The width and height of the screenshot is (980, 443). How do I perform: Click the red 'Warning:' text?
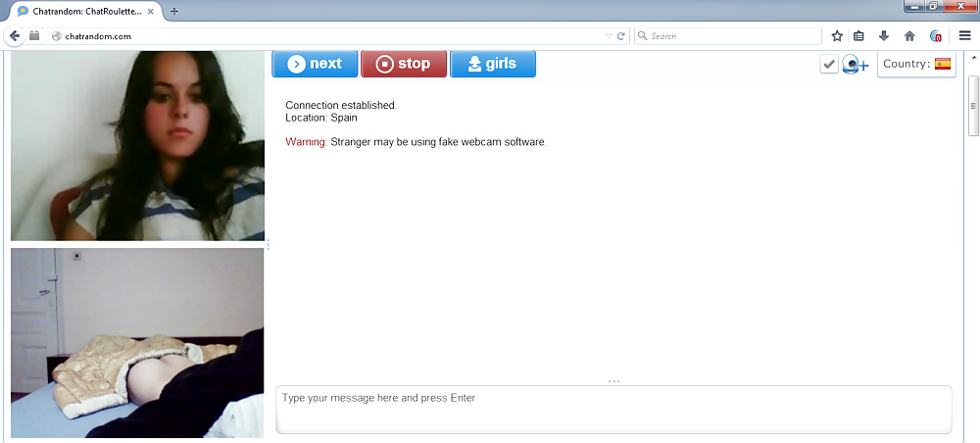tap(306, 142)
